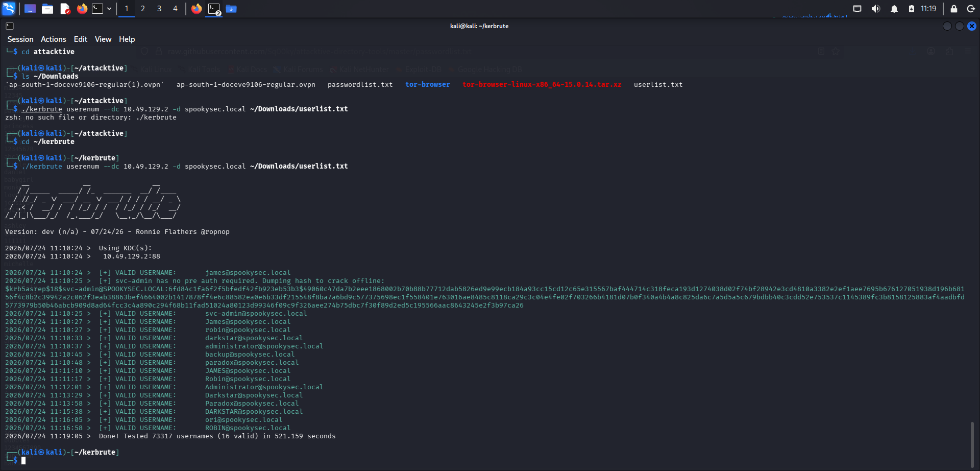Click the terminal vertical scrollbar
This screenshot has height=471, width=980.
pos(972,444)
